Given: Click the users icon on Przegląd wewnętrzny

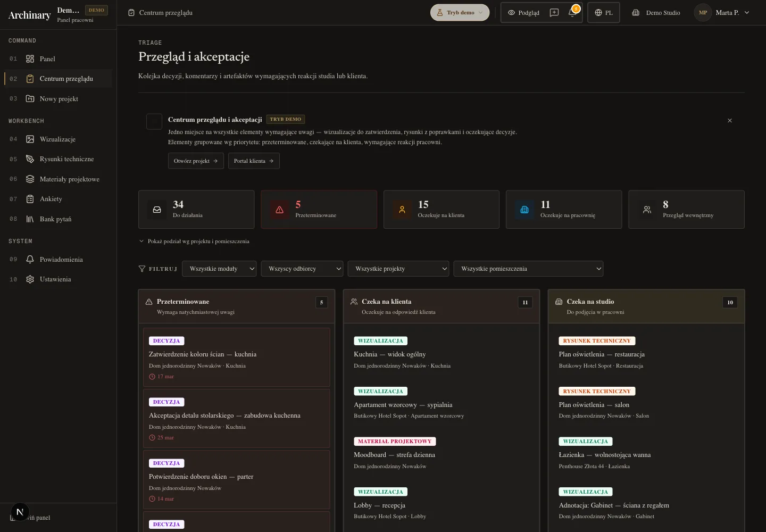Looking at the screenshot, I should point(647,210).
